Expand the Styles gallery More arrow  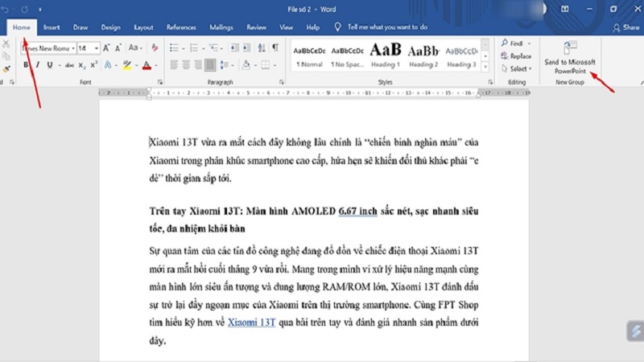pos(485,67)
